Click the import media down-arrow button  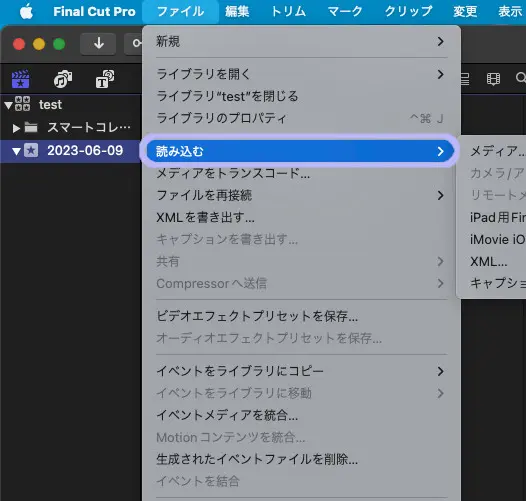[98, 44]
